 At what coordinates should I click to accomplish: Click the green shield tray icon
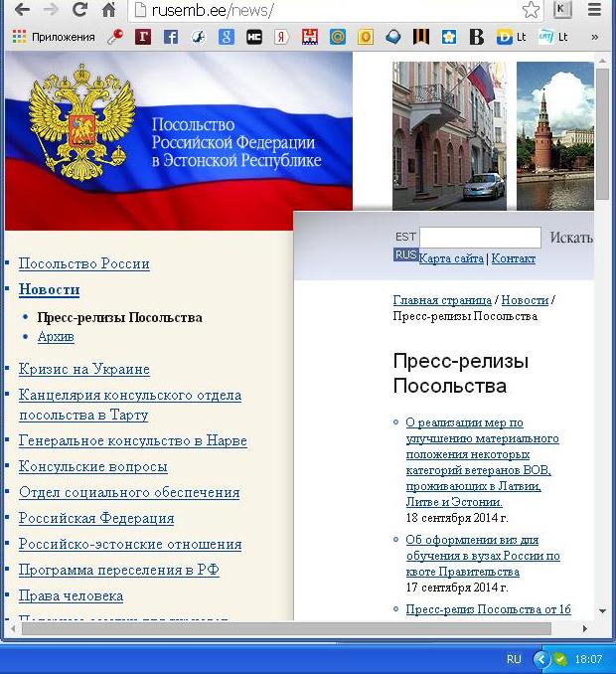click(559, 659)
